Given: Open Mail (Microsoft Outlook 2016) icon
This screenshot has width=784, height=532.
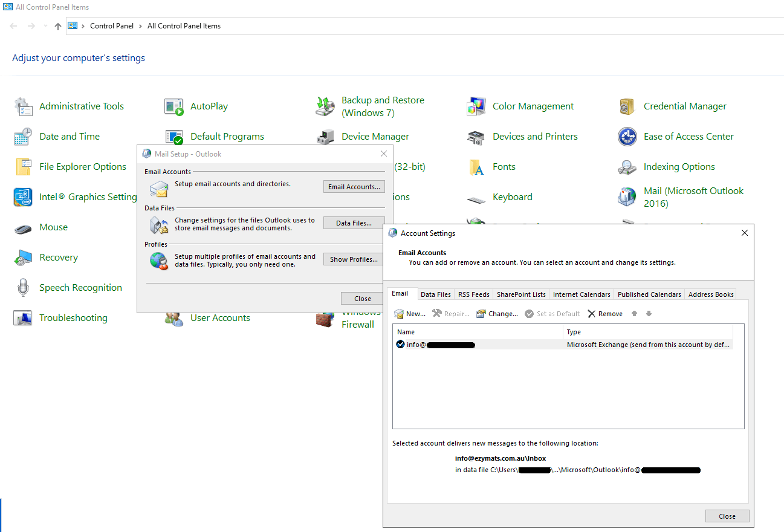Looking at the screenshot, I should (627, 197).
